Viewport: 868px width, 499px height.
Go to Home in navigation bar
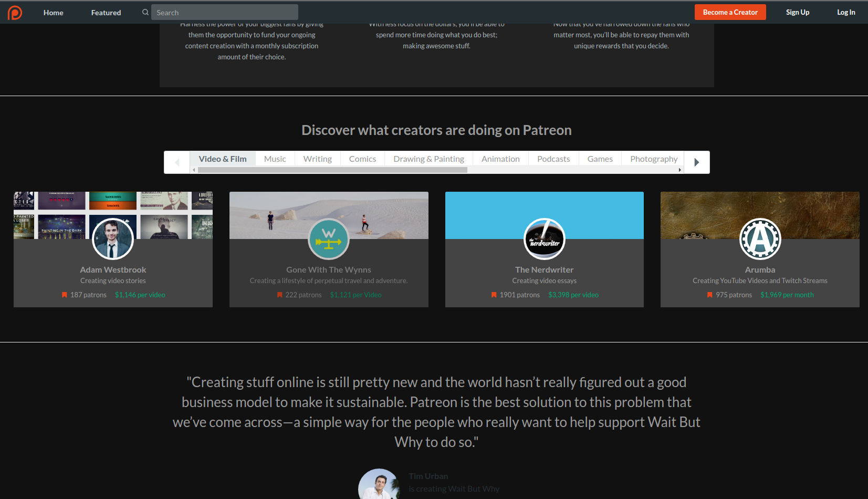(x=54, y=13)
